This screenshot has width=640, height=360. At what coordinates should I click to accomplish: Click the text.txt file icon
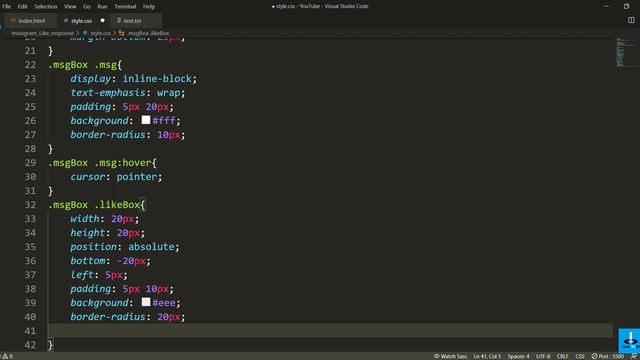pos(119,20)
